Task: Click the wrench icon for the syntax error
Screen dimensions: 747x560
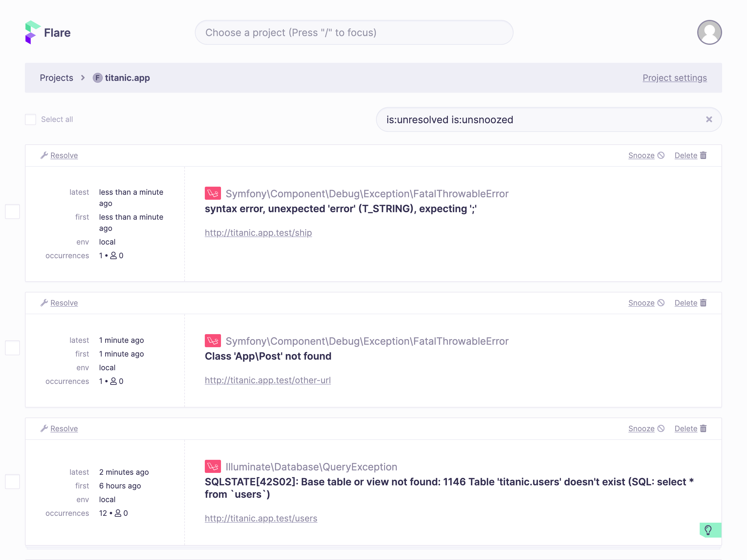Action: point(44,155)
